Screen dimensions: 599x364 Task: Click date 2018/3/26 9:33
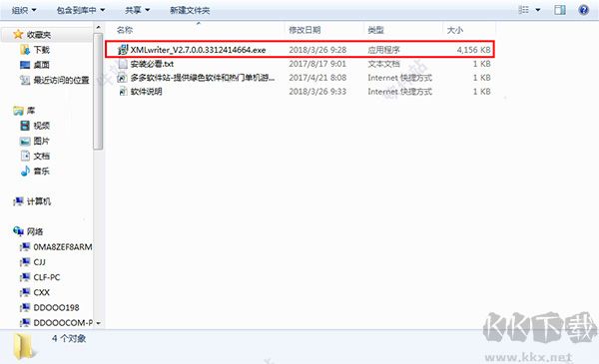point(317,92)
